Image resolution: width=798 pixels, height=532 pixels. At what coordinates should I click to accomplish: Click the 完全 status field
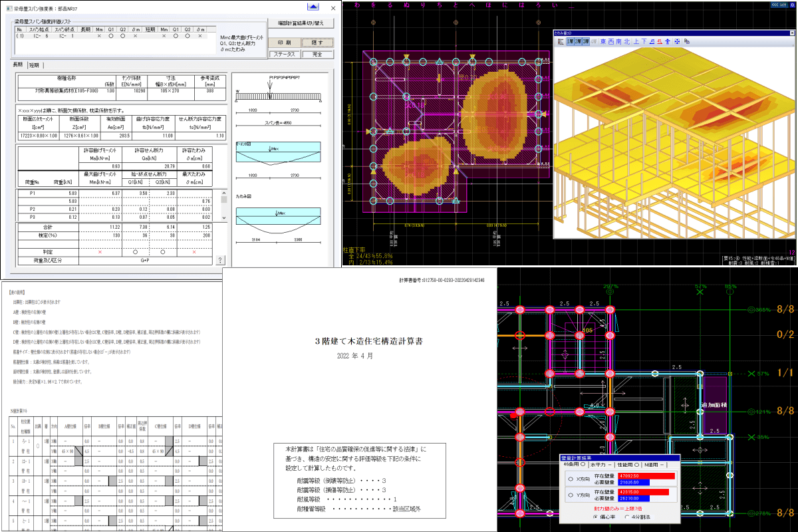click(317, 54)
